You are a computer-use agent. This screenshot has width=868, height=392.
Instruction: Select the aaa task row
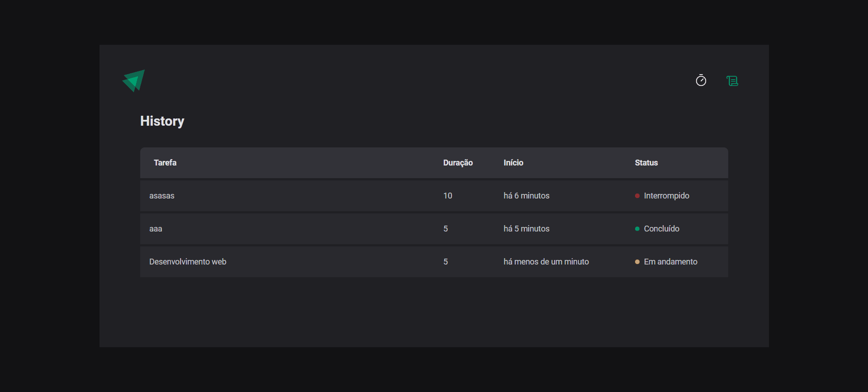[156, 229]
